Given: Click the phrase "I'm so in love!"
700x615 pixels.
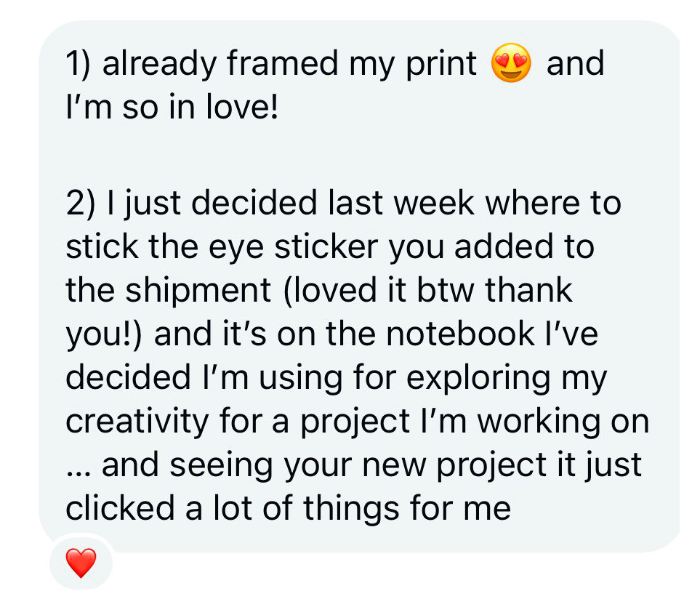Looking at the screenshot, I should pyautogui.click(x=172, y=107).
